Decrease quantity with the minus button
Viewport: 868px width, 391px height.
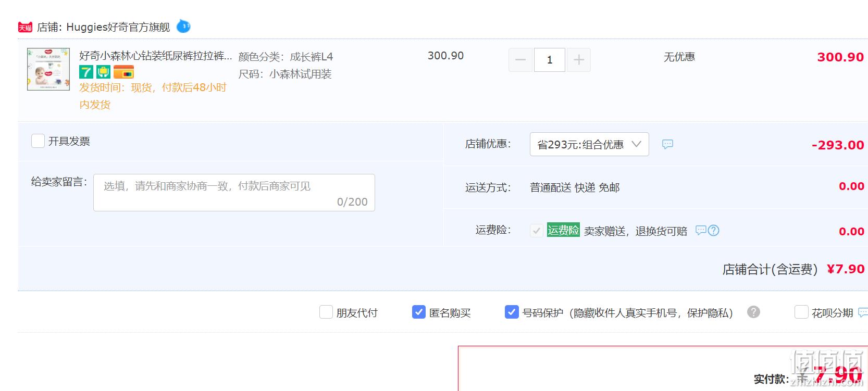[x=520, y=60]
